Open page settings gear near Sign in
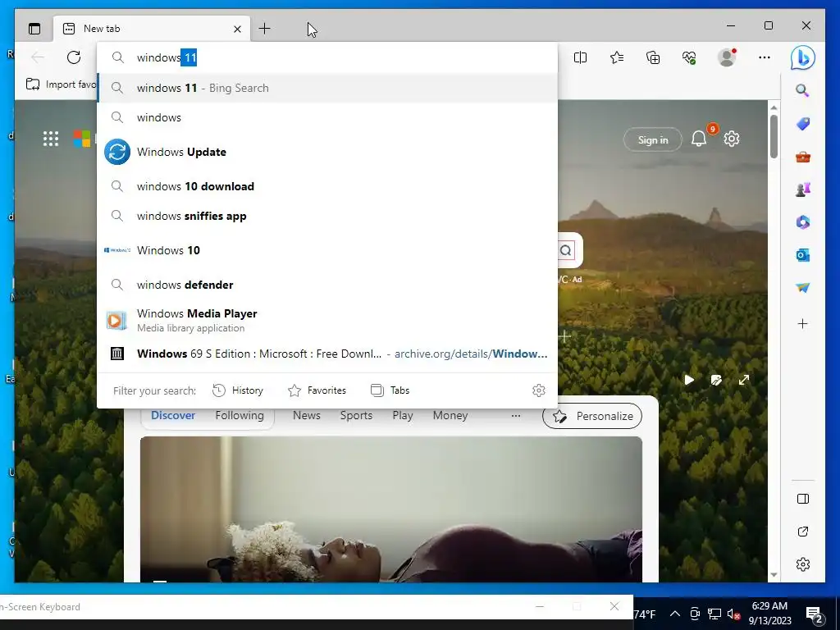 click(732, 139)
